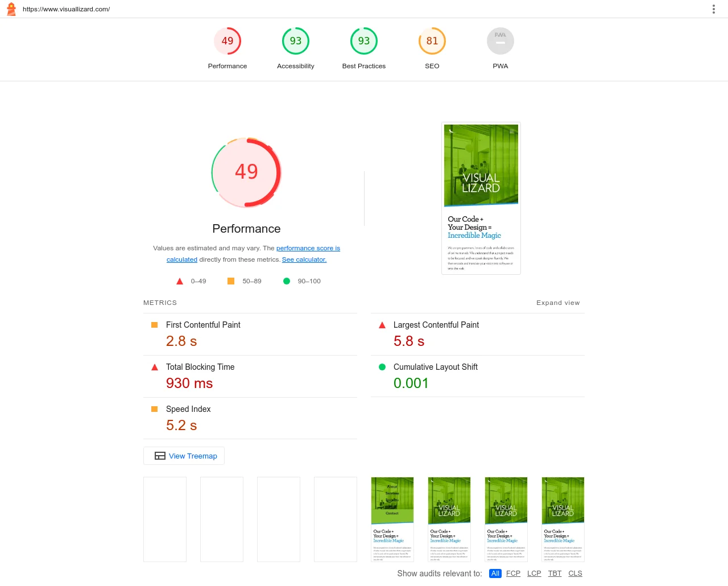The width and height of the screenshot is (728, 586).
Task: Click the PWA category badge
Action: click(500, 42)
